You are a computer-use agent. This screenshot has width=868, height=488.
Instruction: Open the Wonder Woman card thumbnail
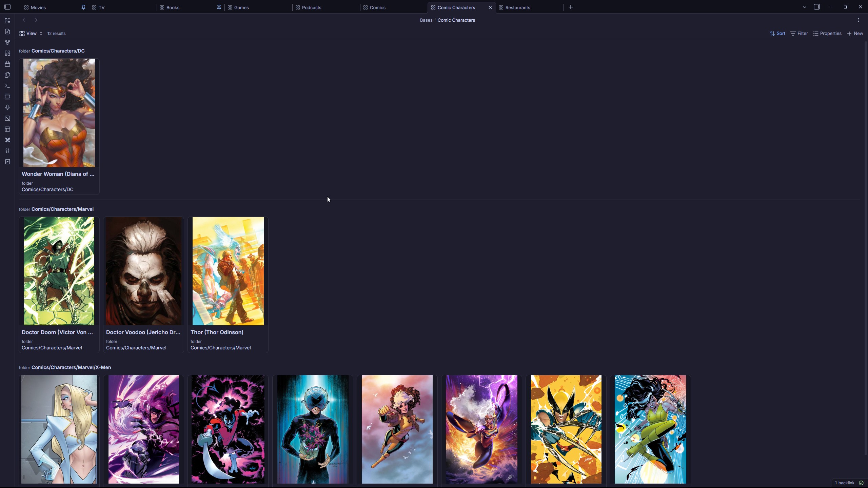click(x=59, y=113)
